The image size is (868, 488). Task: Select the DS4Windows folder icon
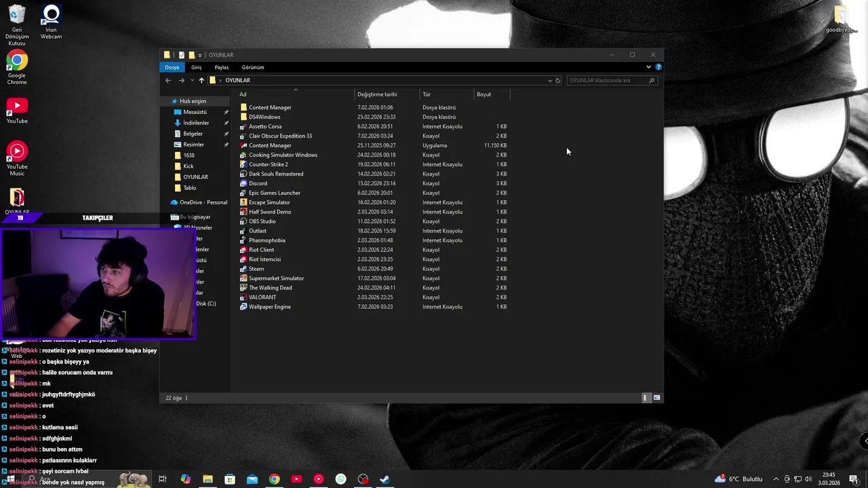pyautogui.click(x=243, y=117)
